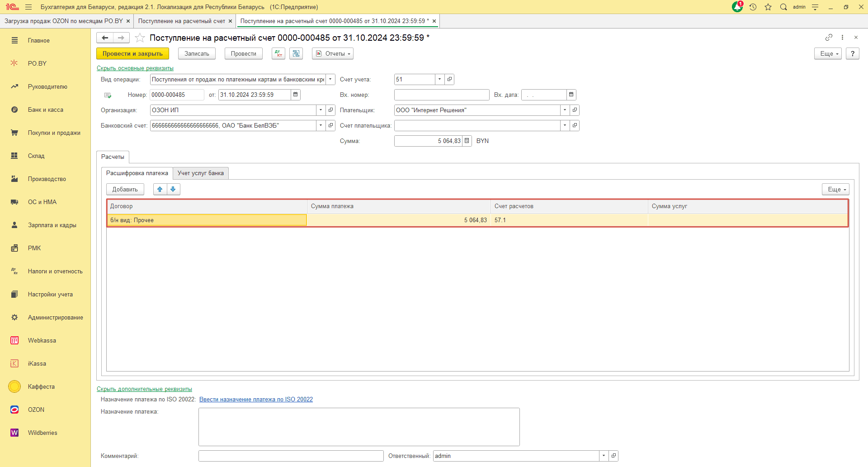This screenshot has width=868, height=467.
Task: Click Провести и закрыть button
Action: (132, 53)
